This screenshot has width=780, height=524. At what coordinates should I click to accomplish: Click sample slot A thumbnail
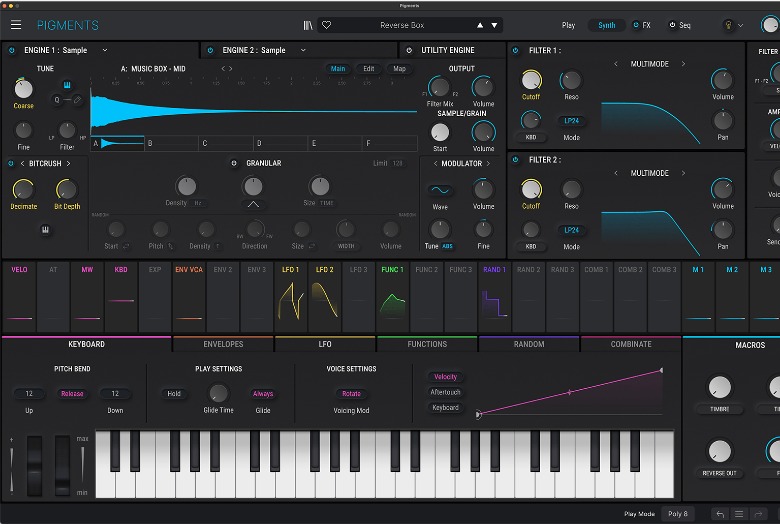[x=117, y=143]
